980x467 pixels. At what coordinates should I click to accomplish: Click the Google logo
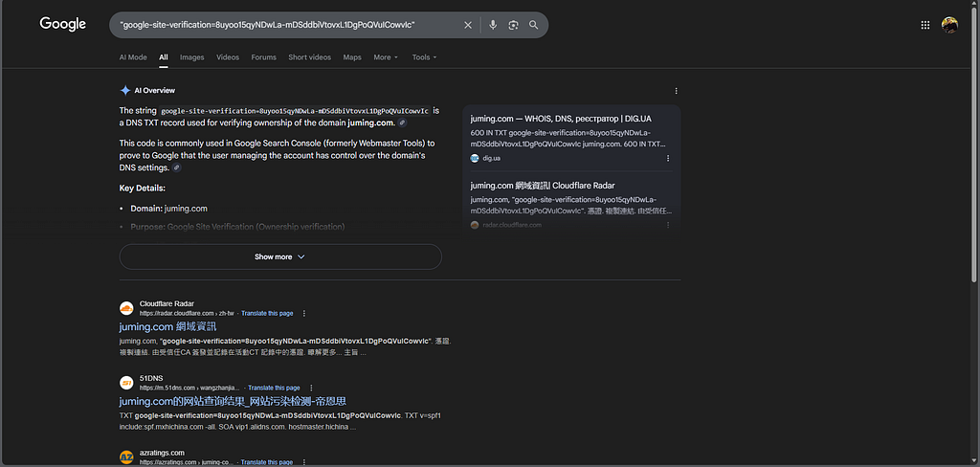click(62, 24)
